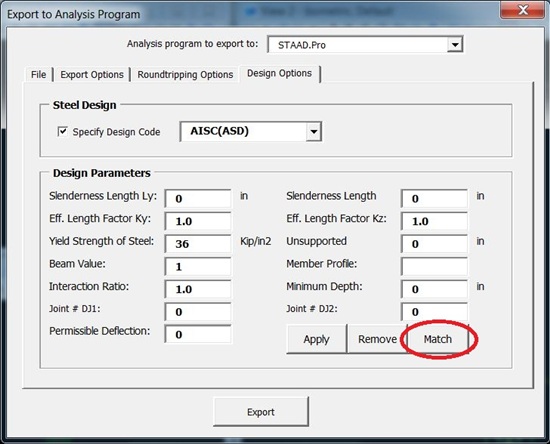The height and width of the screenshot is (444, 550).
Task: Toggle the Specify Design Code checkbox
Action: 62,132
